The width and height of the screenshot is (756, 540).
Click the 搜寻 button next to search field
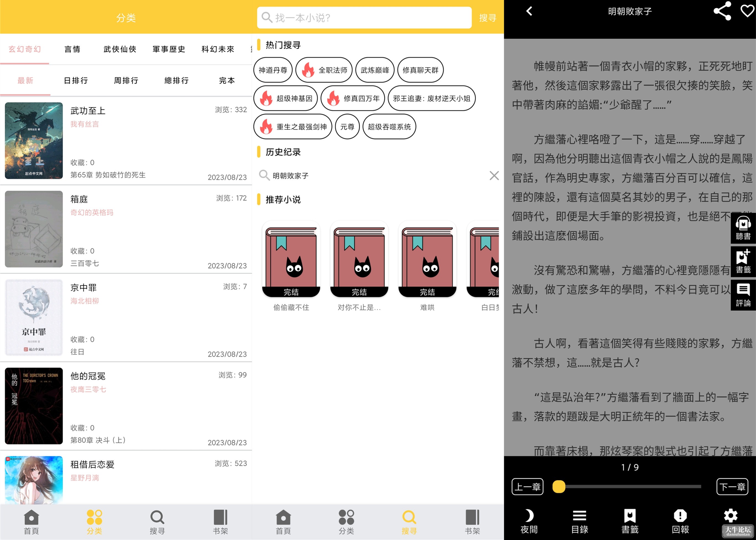pyautogui.click(x=488, y=18)
